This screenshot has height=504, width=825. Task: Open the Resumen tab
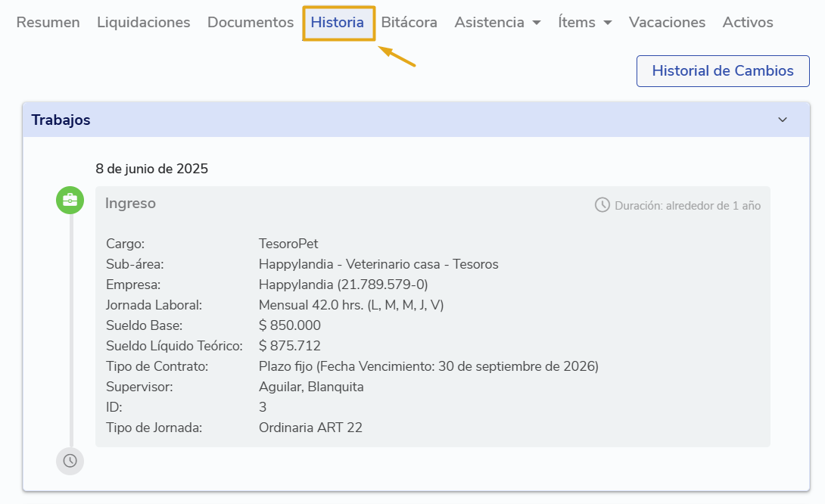pyautogui.click(x=48, y=23)
